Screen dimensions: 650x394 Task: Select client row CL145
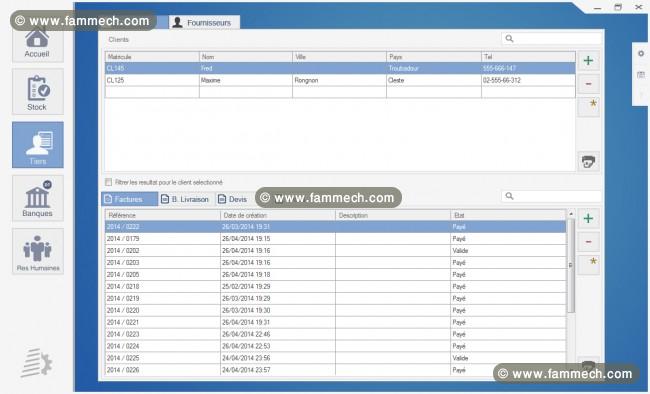click(340, 68)
